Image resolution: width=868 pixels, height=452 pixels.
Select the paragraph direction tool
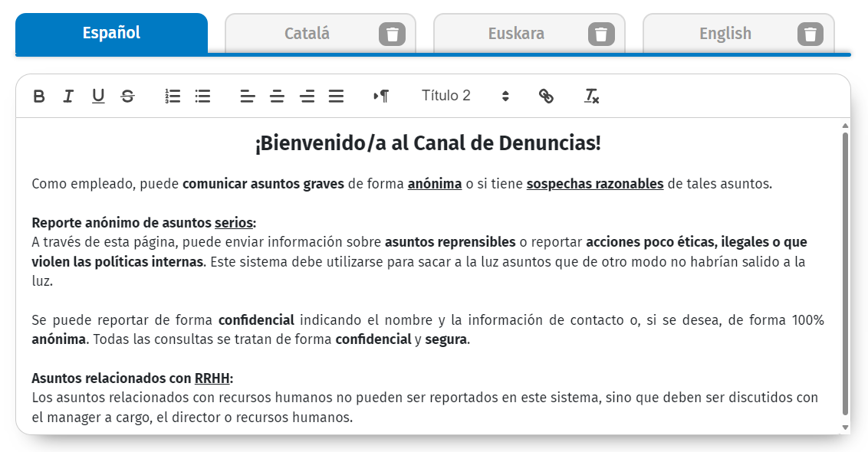click(381, 96)
